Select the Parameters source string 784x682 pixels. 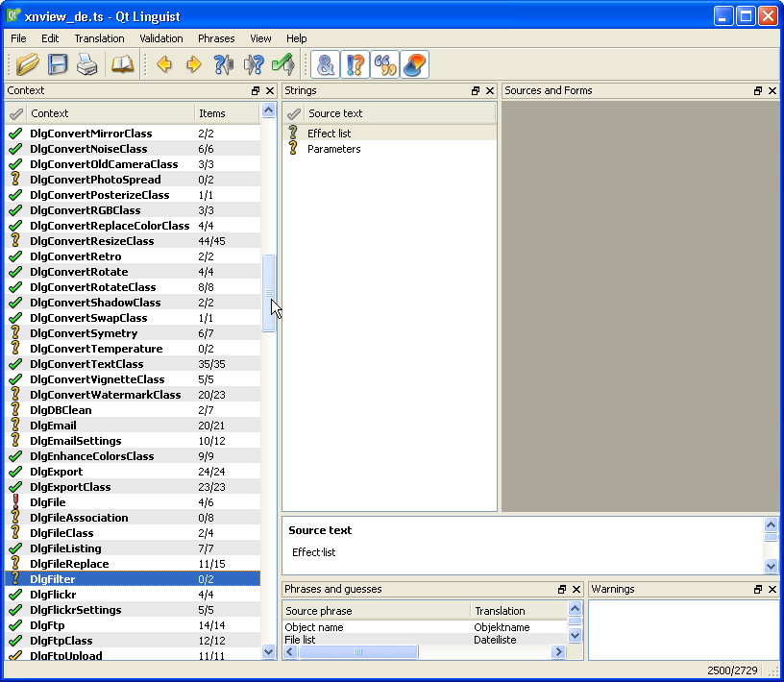[334, 149]
